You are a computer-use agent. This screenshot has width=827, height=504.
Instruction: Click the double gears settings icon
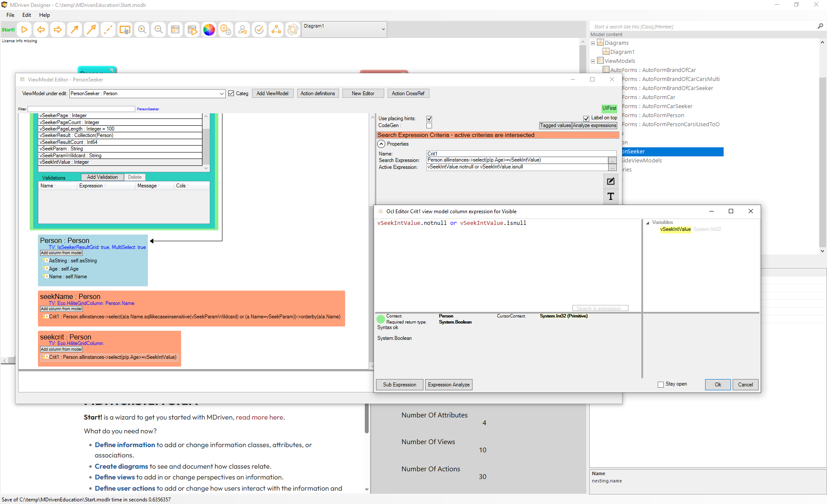pyautogui.click(x=226, y=30)
